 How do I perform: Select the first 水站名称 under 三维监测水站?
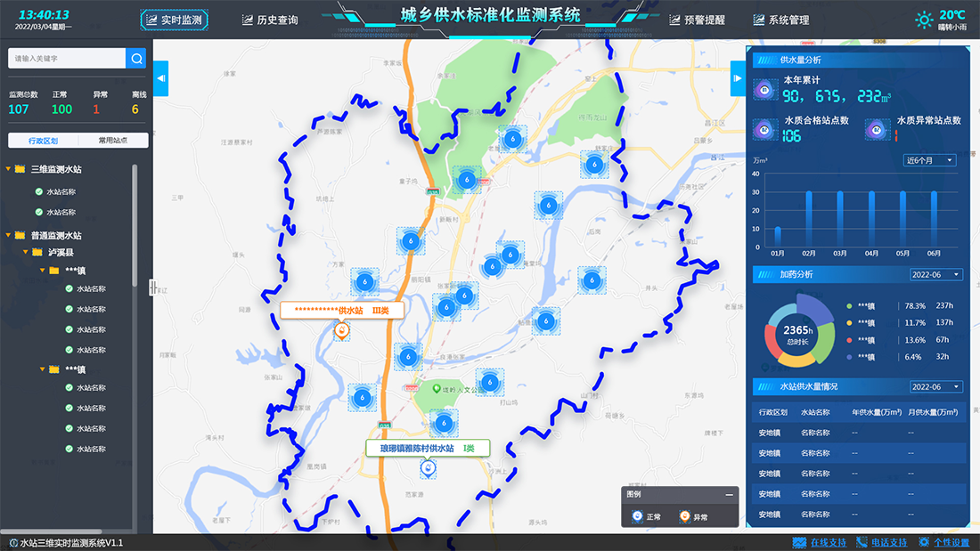click(x=61, y=191)
